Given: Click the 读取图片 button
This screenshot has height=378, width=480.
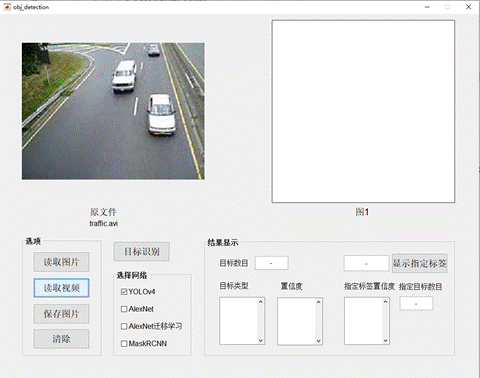Looking at the screenshot, I should [x=61, y=262].
